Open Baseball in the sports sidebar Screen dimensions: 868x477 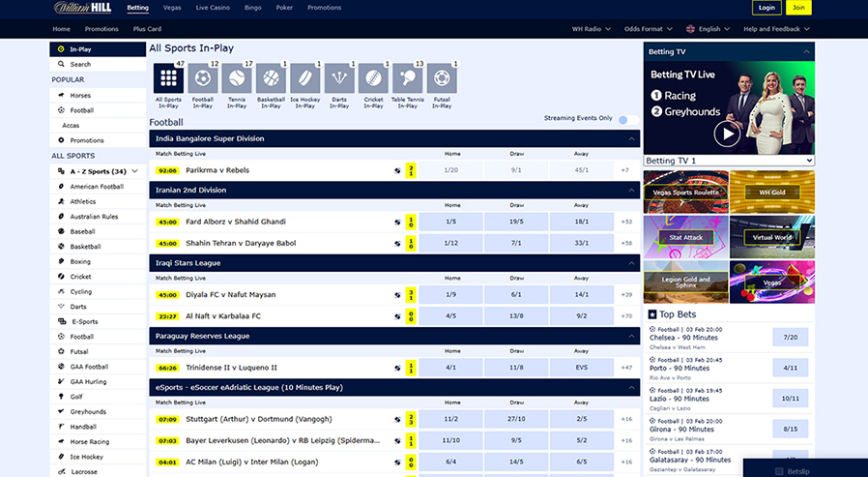(x=98, y=231)
